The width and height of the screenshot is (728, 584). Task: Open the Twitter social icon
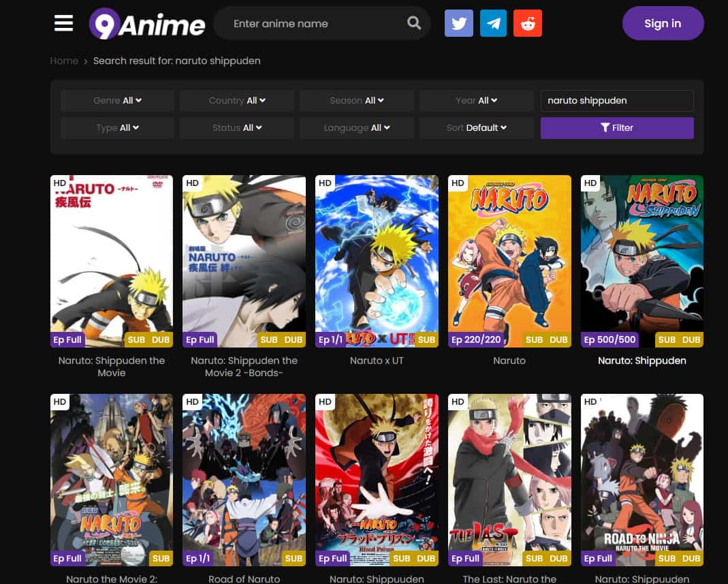pyautogui.click(x=458, y=23)
